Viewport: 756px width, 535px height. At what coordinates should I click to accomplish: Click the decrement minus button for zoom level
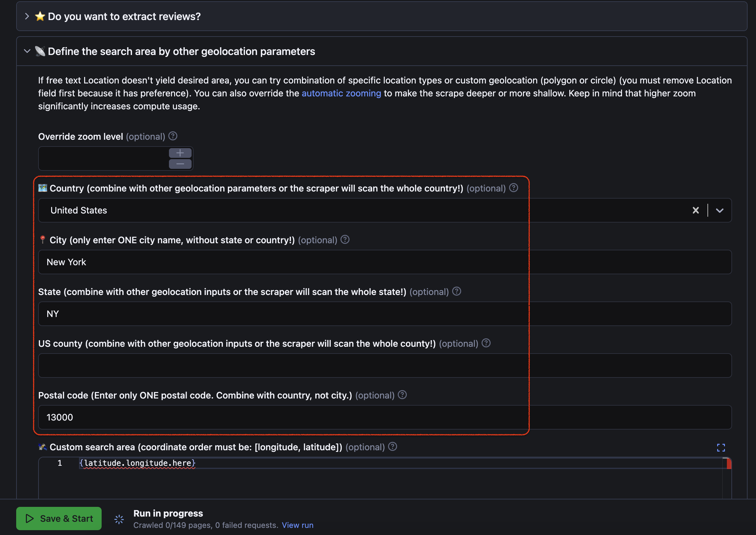(x=180, y=163)
